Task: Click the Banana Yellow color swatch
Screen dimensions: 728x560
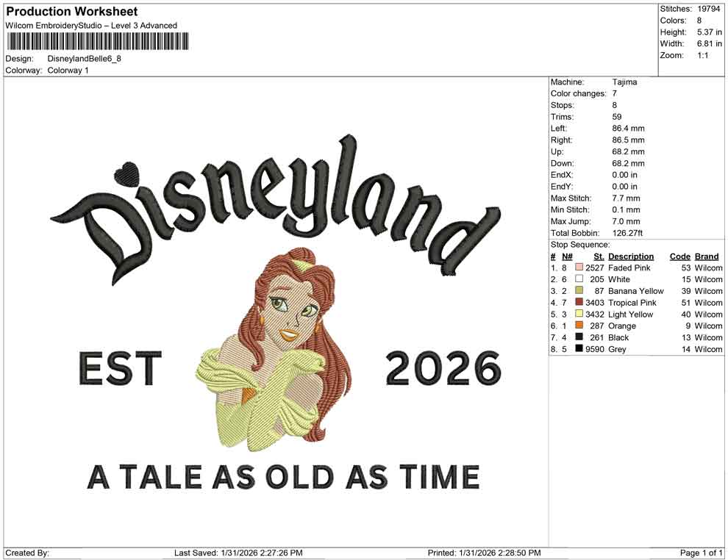Action: (x=579, y=290)
